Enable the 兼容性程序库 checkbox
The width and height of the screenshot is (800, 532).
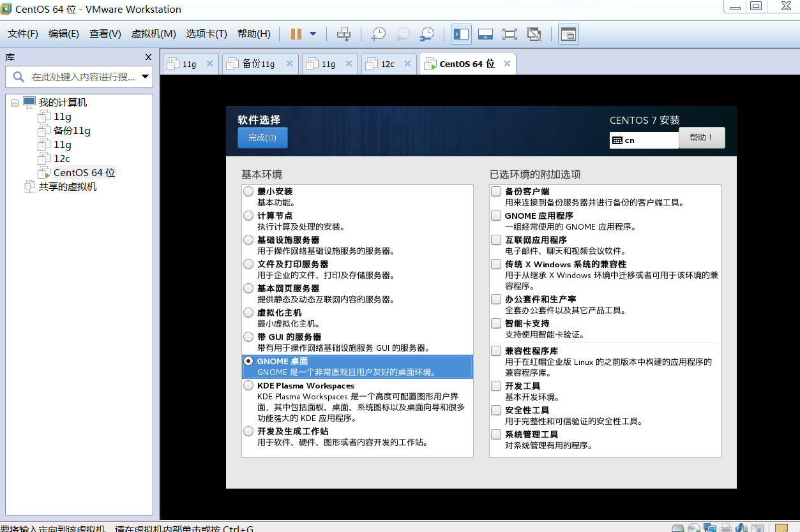[496, 351]
